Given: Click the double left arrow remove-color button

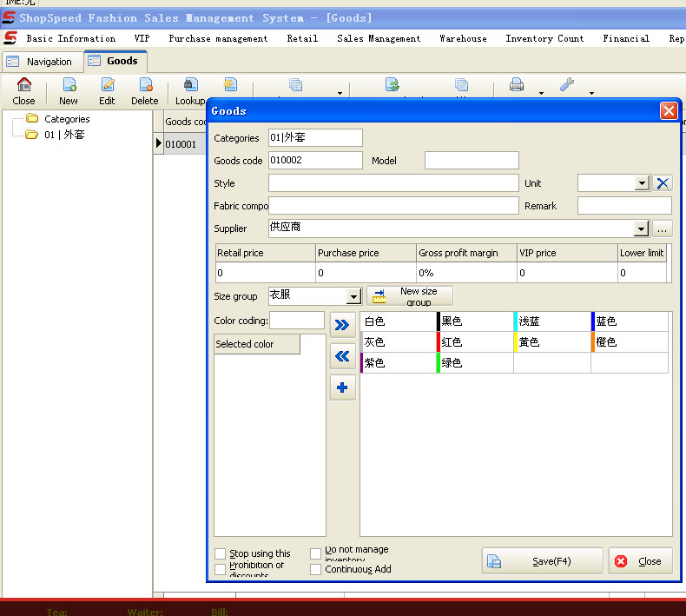Looking at the screenshot, I should pyautogui.click(x=342, y=356).
